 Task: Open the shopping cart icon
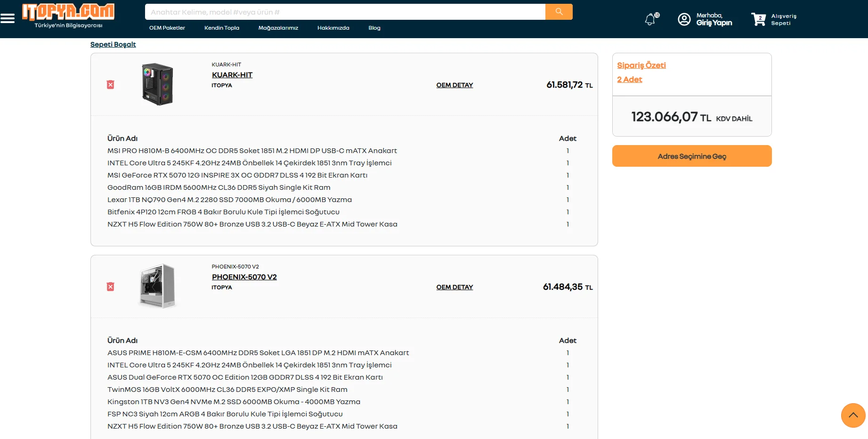[x=758, y=19]
